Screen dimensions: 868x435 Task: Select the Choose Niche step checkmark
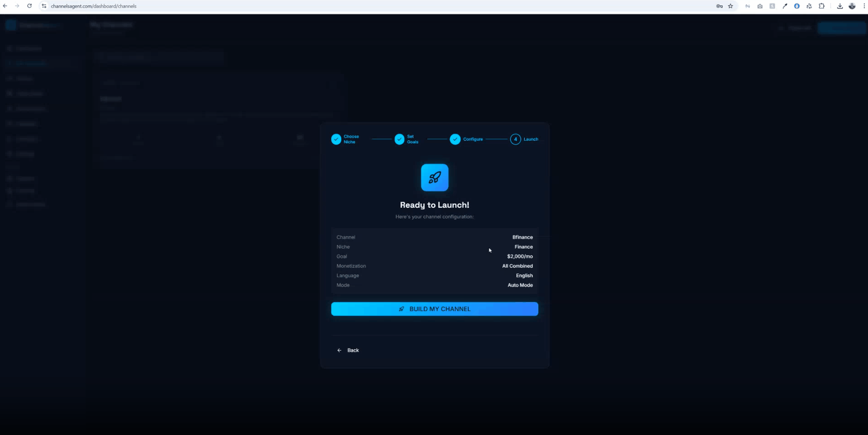337,139
